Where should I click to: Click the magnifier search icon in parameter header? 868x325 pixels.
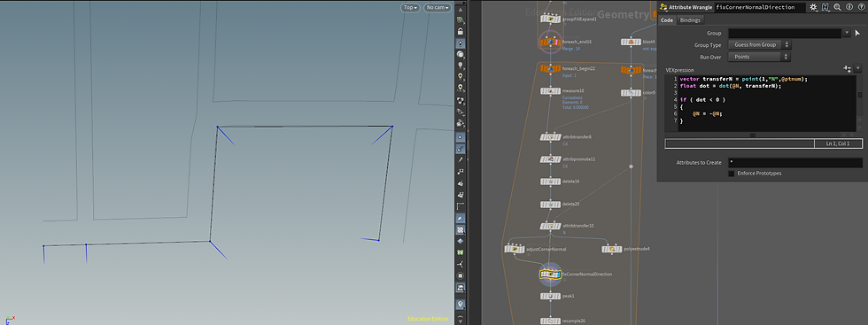(x=838, y=7)
